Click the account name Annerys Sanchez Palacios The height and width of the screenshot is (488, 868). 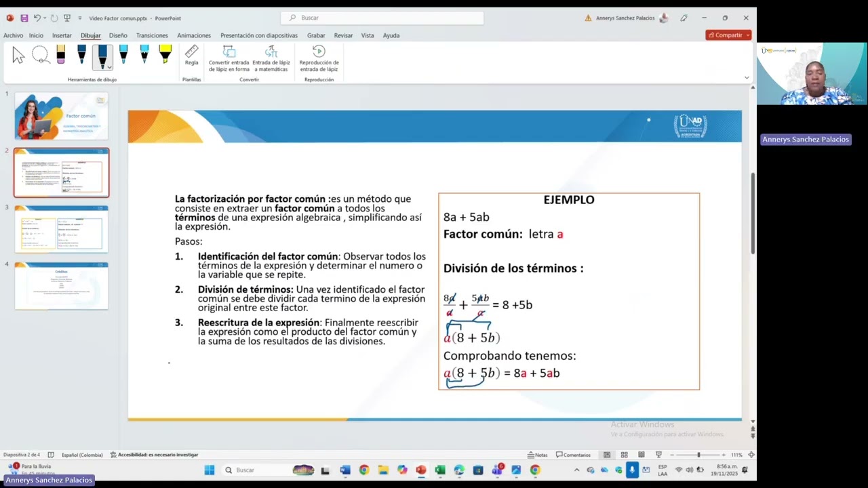pos(625,18)
